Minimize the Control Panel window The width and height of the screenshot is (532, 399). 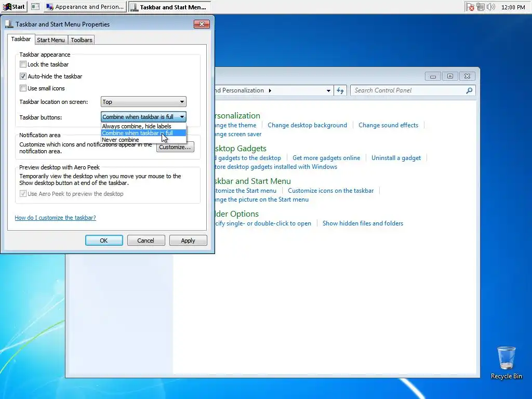point(433,76)
